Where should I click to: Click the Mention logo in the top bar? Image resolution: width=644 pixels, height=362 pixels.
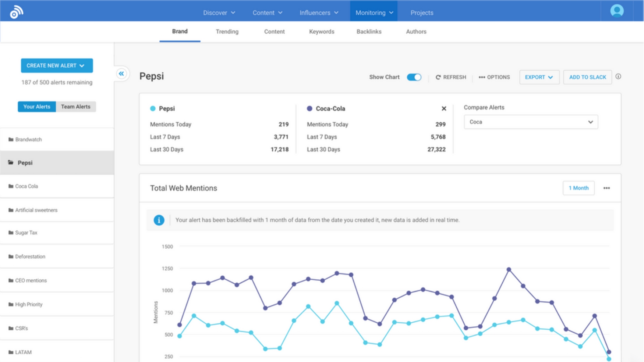click(15, 11)
